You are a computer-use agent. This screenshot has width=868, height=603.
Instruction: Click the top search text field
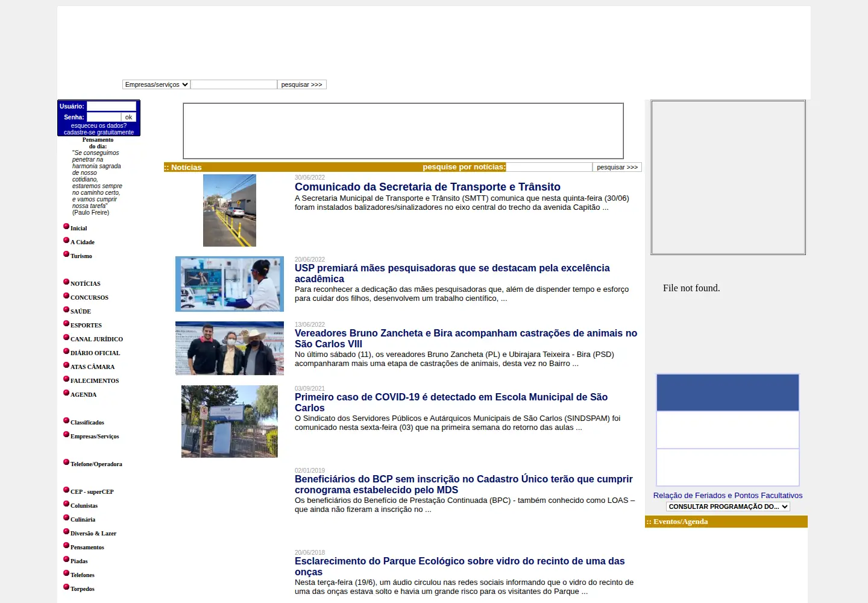234,84
